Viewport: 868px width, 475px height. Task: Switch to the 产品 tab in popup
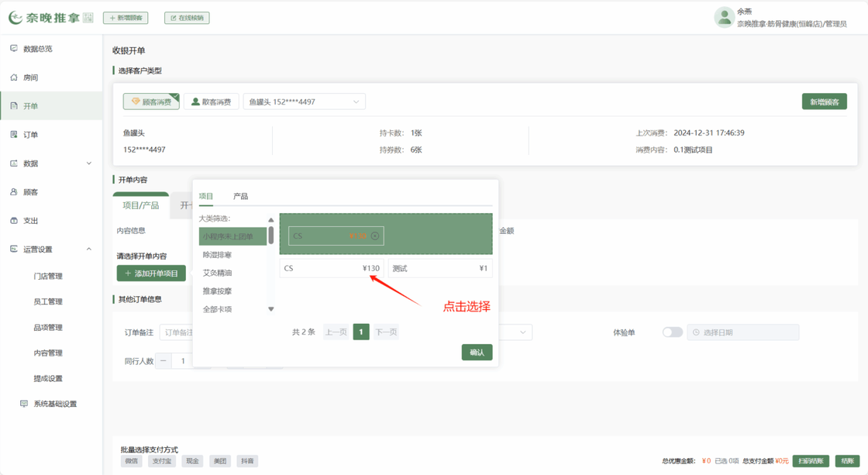coord(240,197)
